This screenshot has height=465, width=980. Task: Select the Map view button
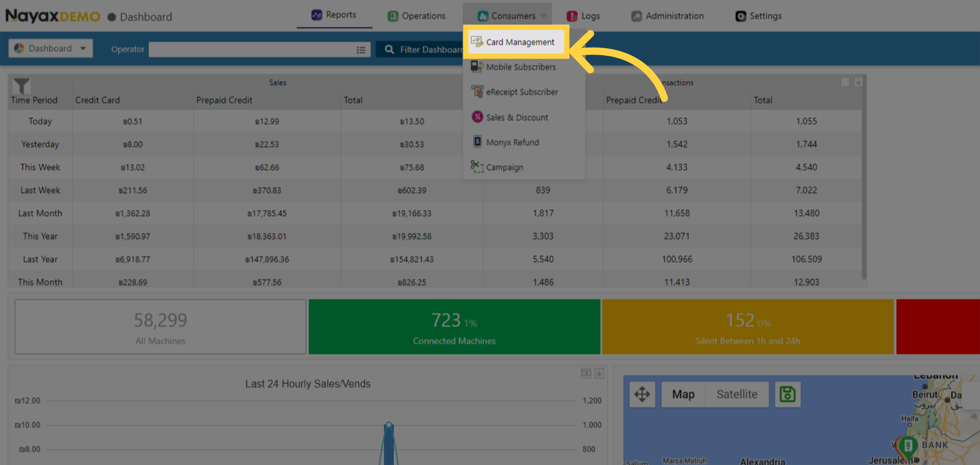pos(683,394)
